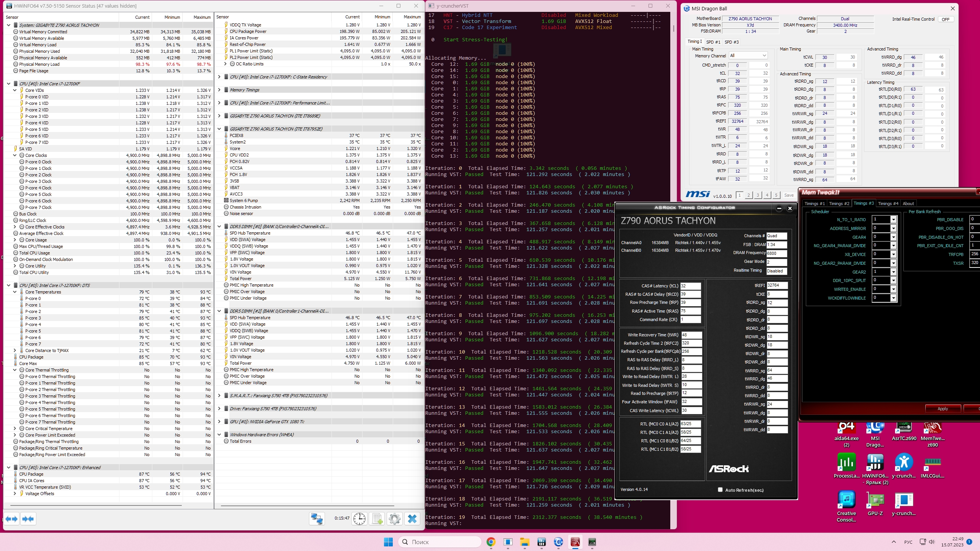Click the Save button in MSI Dragon Ball
This screenshot has width=980, height=551.
[x=789, y=195]
